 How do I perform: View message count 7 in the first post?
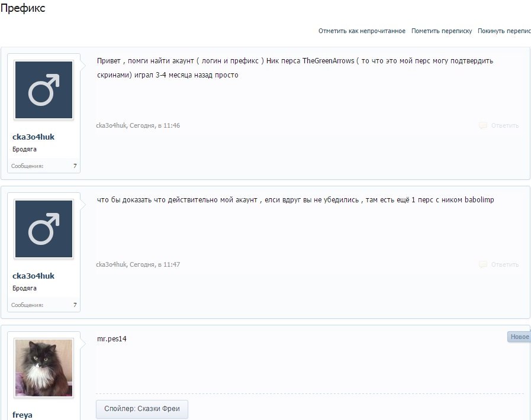point(75,166)
